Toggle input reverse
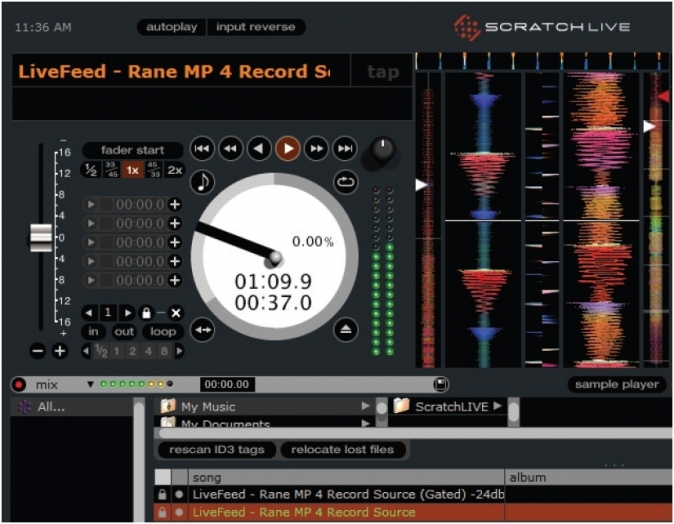The height and width of the screenshot is (524, 674). click(x=256, y=27)
